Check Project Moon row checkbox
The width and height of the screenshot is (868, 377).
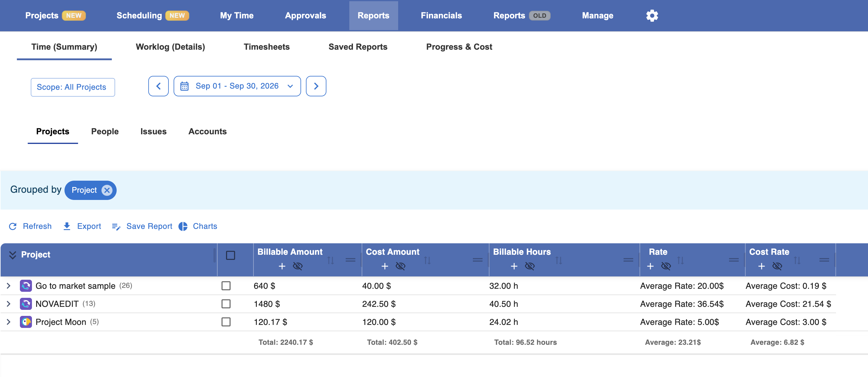226,322
